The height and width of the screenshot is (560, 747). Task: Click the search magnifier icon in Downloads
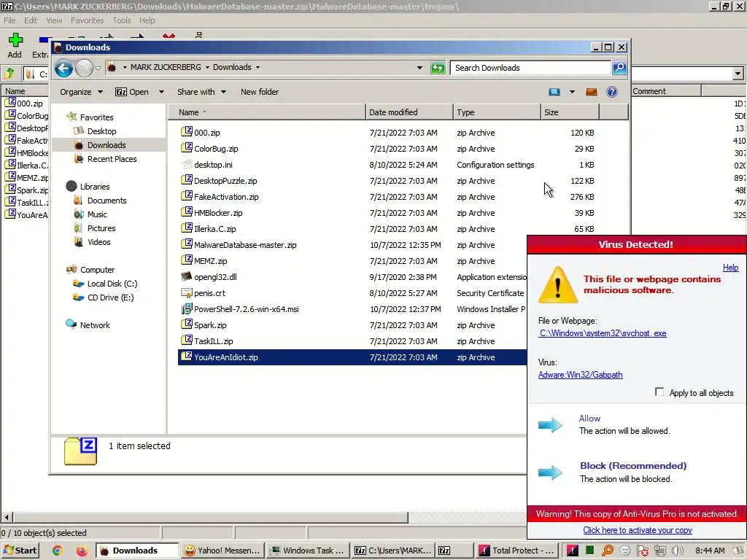tap(619, 68)
